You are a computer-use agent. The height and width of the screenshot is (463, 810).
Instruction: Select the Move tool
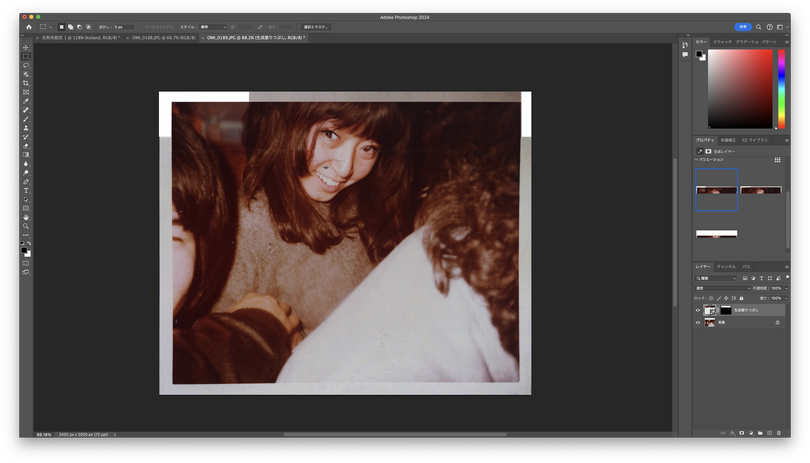tap(26, 48)
